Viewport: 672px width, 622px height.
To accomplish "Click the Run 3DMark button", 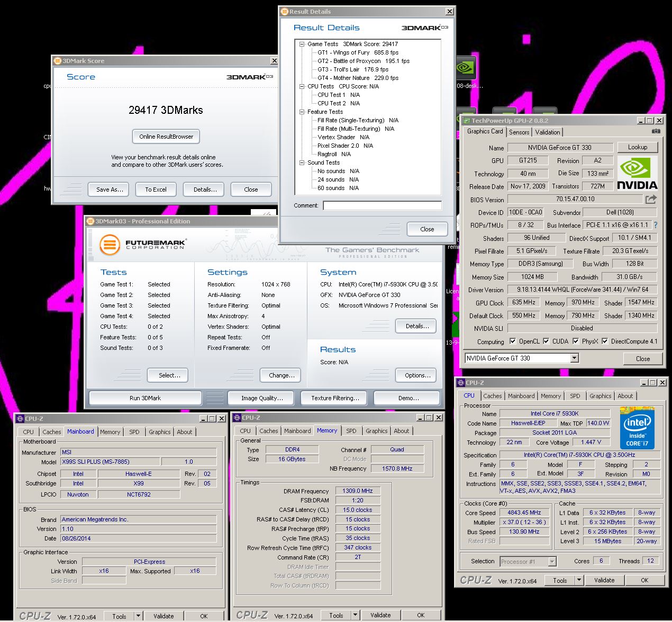I will tap(145, 398).
